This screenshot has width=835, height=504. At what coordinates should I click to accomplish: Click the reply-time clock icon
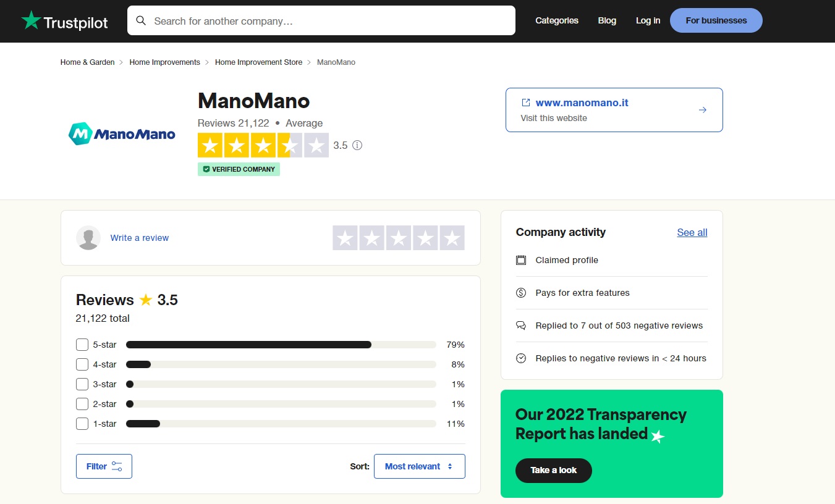point(521,358)
